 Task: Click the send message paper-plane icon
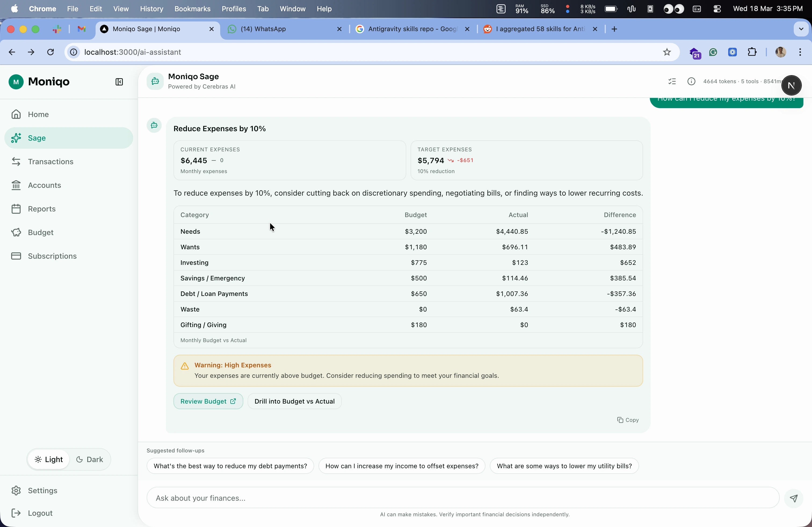point(793,498)
